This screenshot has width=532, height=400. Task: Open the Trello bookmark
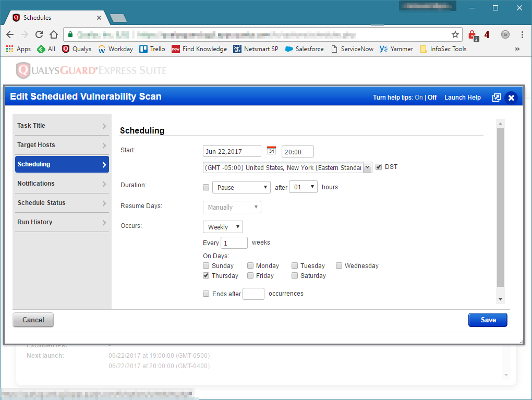pos(152,49)
